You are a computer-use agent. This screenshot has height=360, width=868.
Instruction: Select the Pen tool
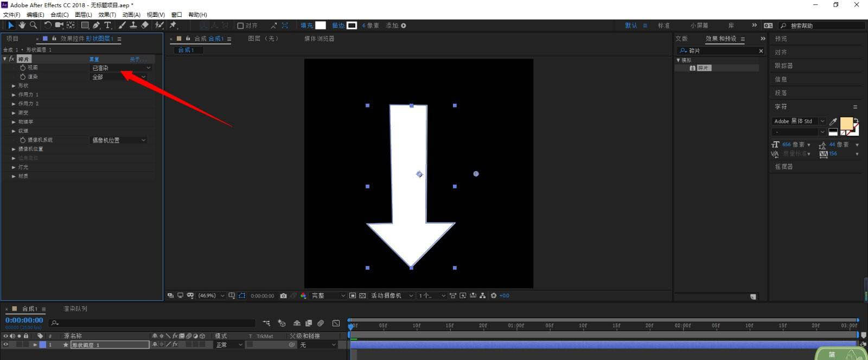click(96, 25)
